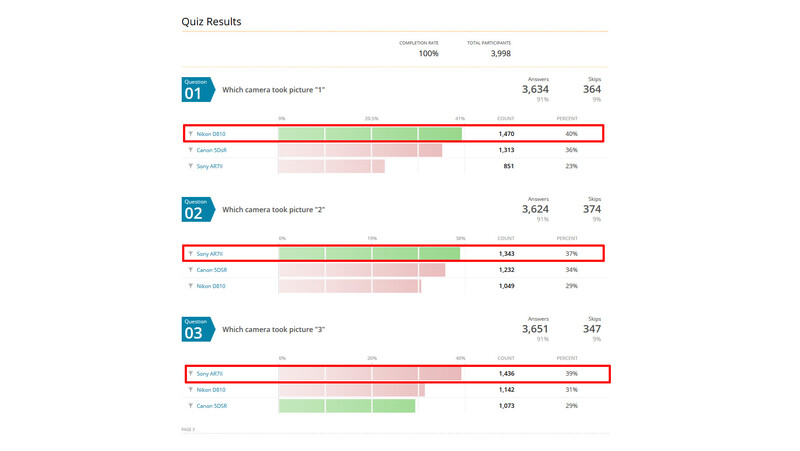Click the total participants value 3,998

(x=501, y=54)
